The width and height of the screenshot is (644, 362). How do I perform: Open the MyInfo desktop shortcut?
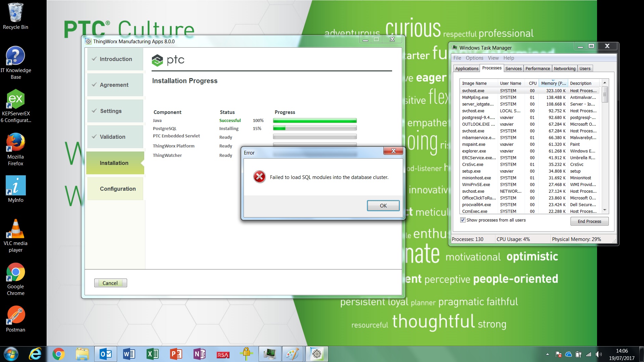tap(15, 189)
